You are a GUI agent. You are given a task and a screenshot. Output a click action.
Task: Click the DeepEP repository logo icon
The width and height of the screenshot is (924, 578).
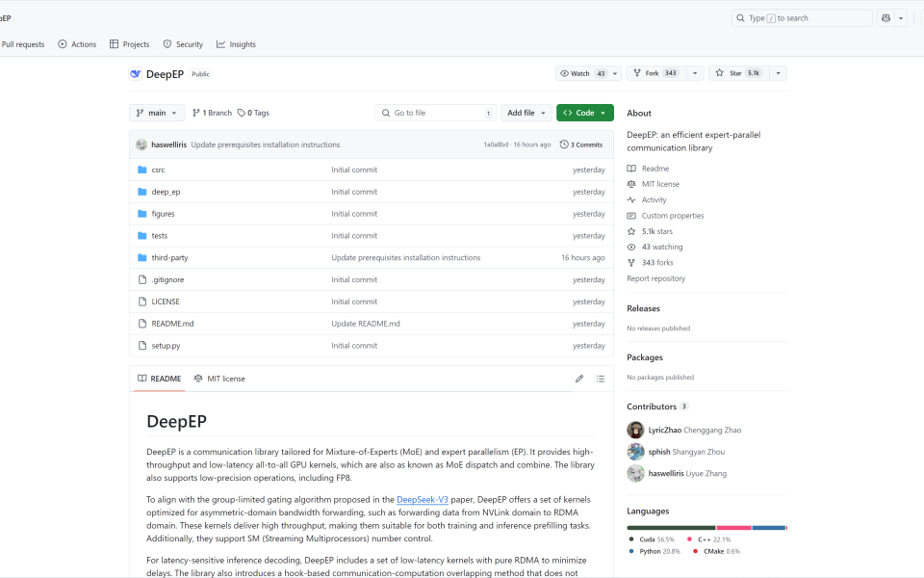click(136, 74)
